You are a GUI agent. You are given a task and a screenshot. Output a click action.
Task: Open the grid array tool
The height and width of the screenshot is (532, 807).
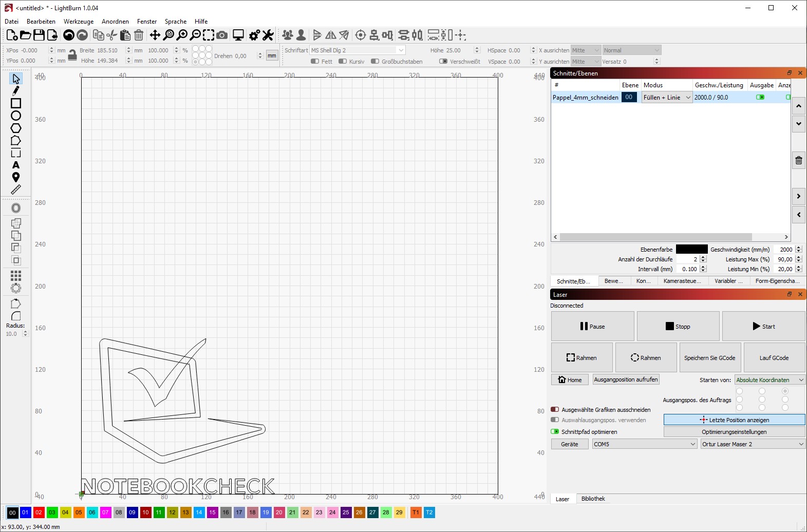(16, 276)
